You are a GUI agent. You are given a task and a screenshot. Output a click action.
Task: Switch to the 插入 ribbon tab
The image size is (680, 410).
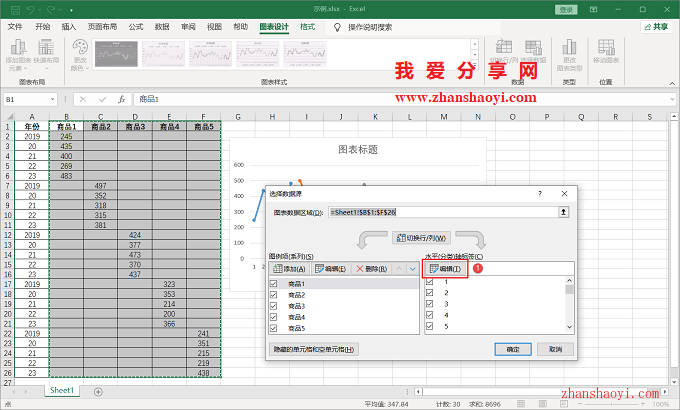point(69,27)
